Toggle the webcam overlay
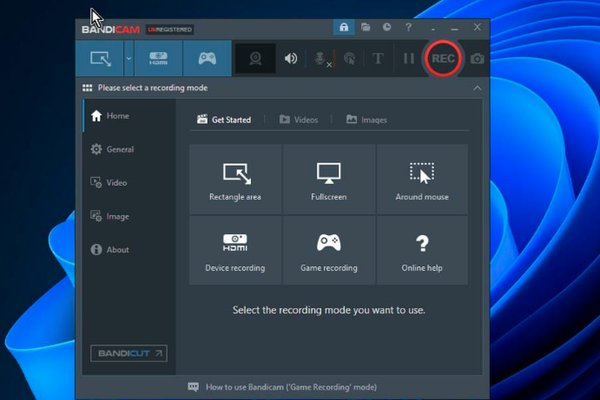This screenshot has height=400, width=600. pyautogui.click(x=254, y=59)
